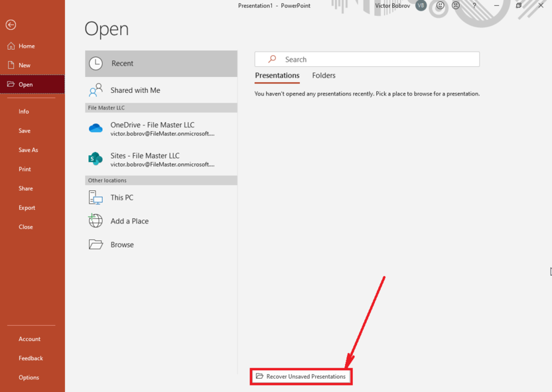This screenshot has height=392, width=552.
Task: Open the Share page
Action: (x=33, y=188)
